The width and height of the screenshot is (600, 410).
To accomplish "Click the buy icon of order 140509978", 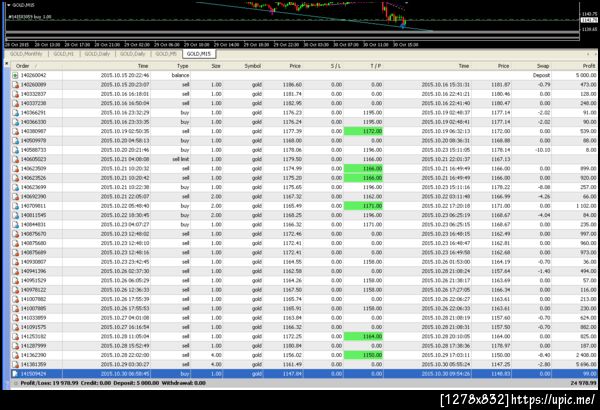I will pyautogui.click(x=15, y=141).
